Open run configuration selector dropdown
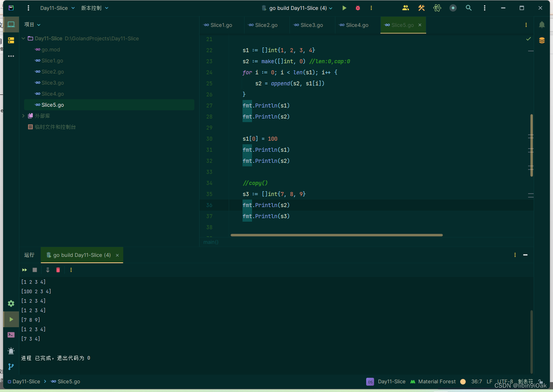Screen dimensions: 553x392 point(297,8)
